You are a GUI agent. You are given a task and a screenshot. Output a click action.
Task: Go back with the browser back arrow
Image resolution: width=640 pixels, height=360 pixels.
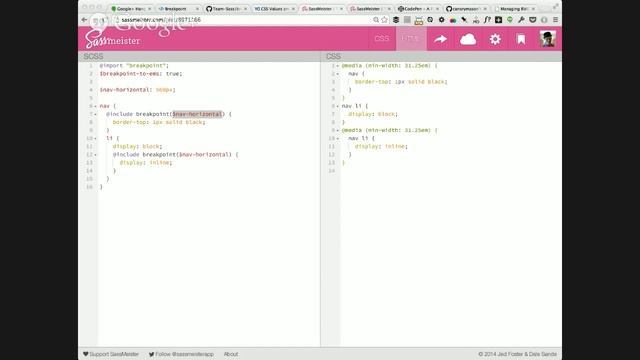point(84,20)
